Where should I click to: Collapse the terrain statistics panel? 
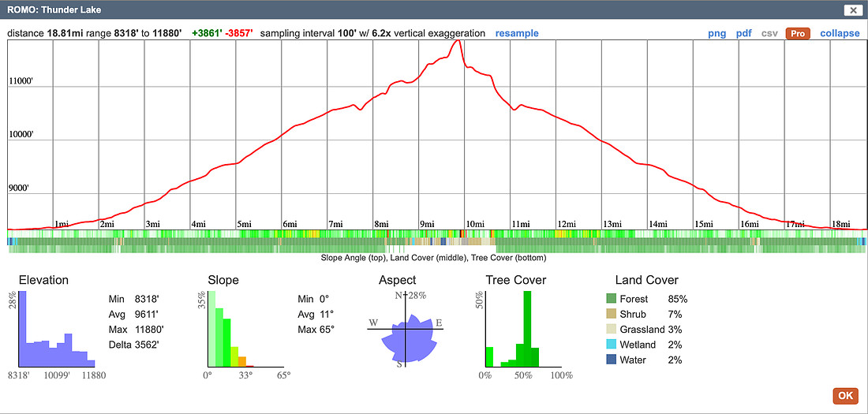coord(840,33)
